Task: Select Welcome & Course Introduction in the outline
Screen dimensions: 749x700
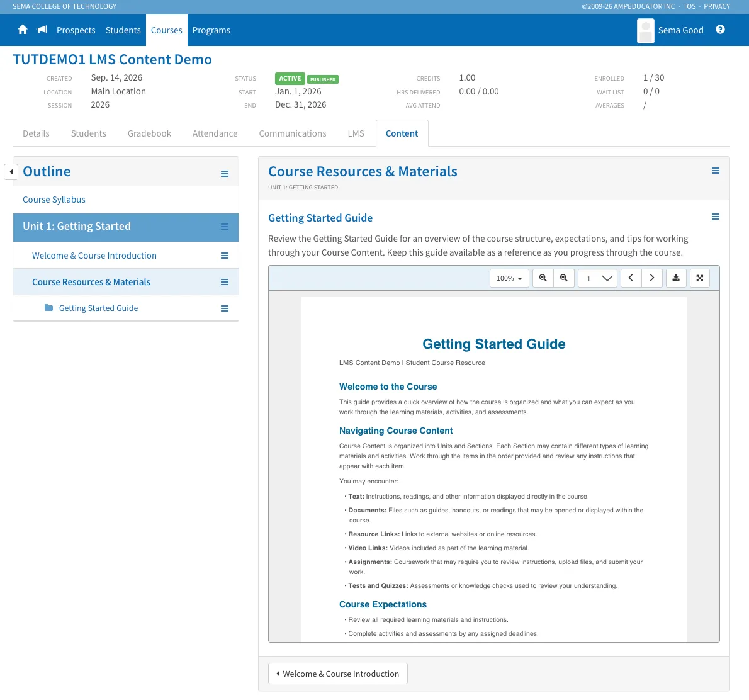Action: click(94, 256)
